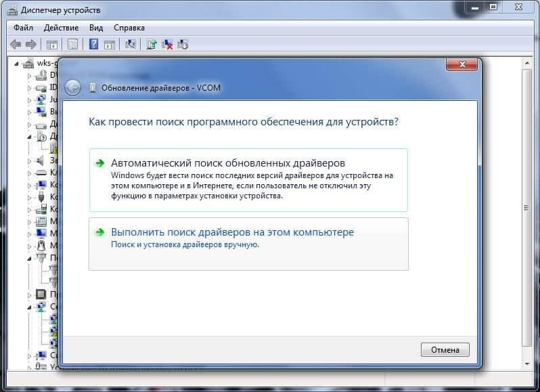This screenshot has width=540, height=392.
Task: Click the Uninstall device toolbar icon with red X
Action: 167,44
